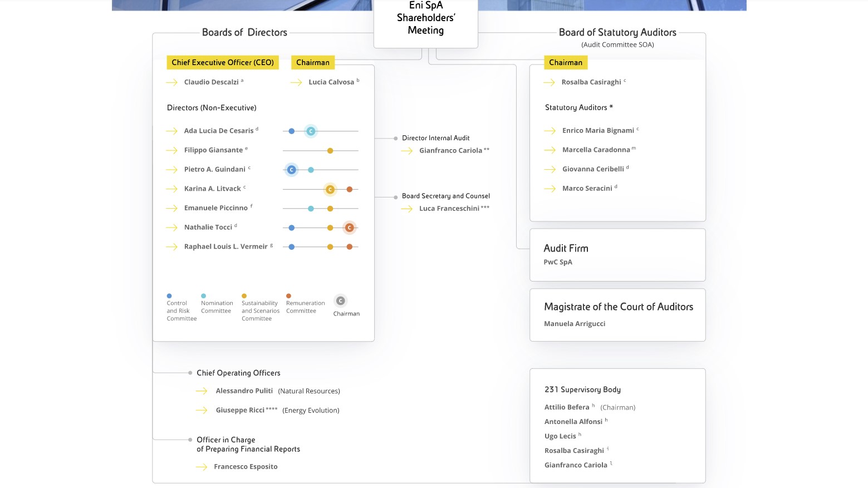This screenshot has height=488, width=868.
Task: Click the arrow icon beside Alessandro Puliti
Action: [202, 391]
